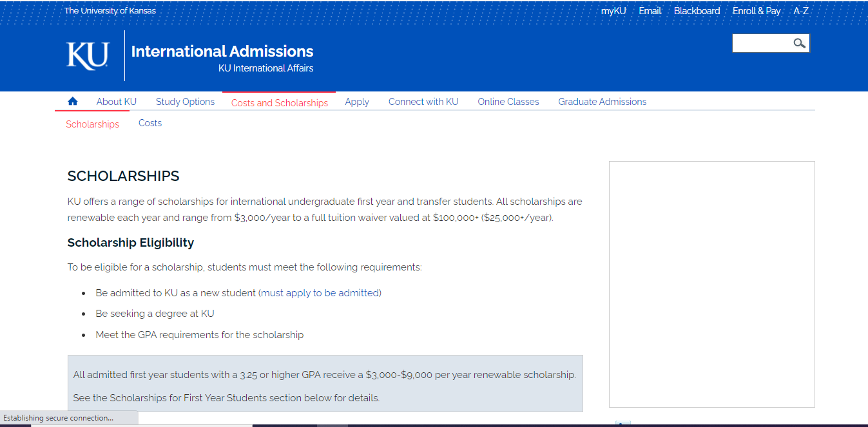Click the Scholarship Eligibility heading
Screen dimensions: 868x427
click(x=131, y=243)
